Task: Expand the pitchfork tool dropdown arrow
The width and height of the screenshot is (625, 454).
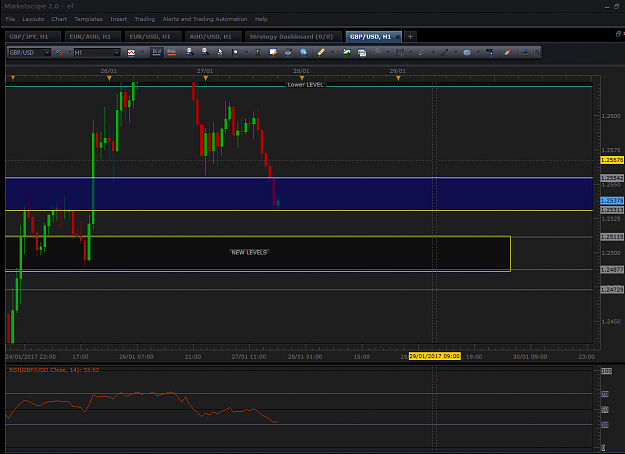Action: tap(388, 52)
